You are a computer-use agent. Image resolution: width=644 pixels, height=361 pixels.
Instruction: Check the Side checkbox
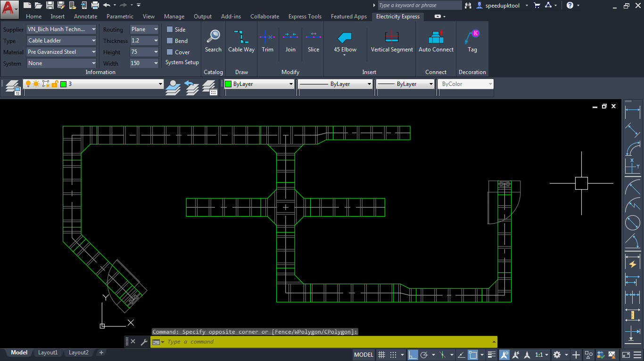[170, 29]
